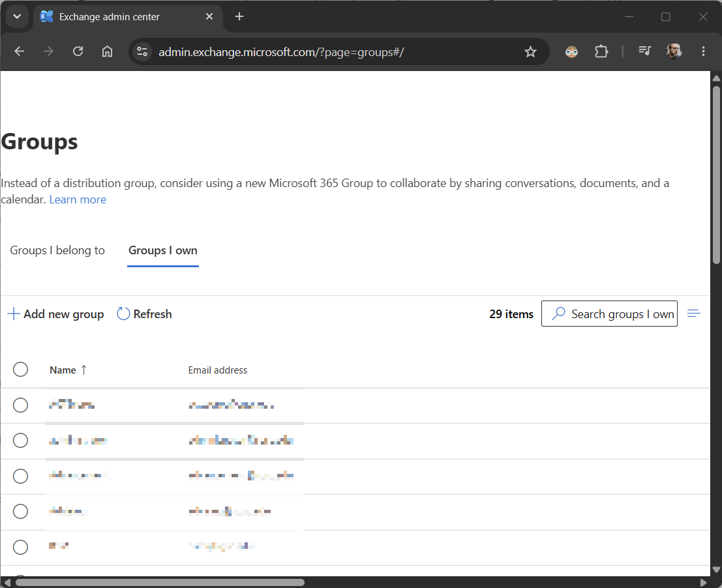Click the horizontal scrollbar right arrow
Viewport: 722px width, 588px height.
[703, 583]
